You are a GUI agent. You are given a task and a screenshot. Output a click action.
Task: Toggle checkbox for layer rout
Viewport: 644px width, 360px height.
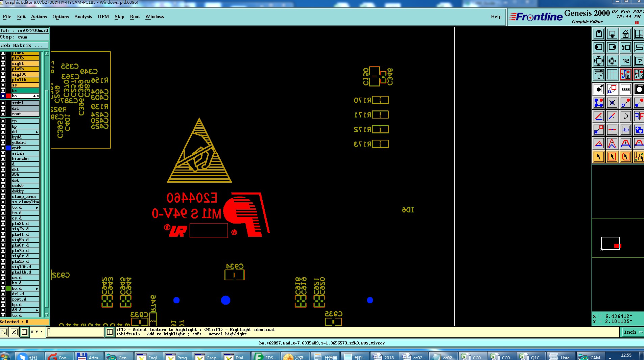3,114
